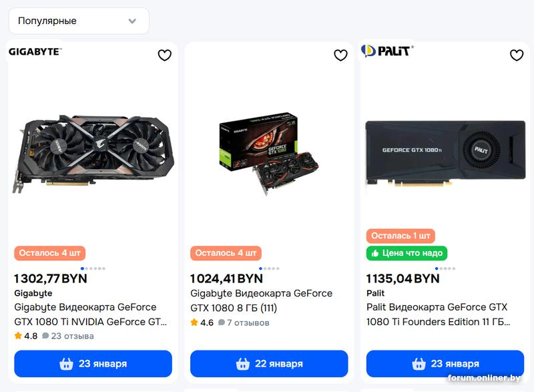Add the 1024,41 BYN card to cart
The height and width of the screenshot is (392, 534).
269,364
